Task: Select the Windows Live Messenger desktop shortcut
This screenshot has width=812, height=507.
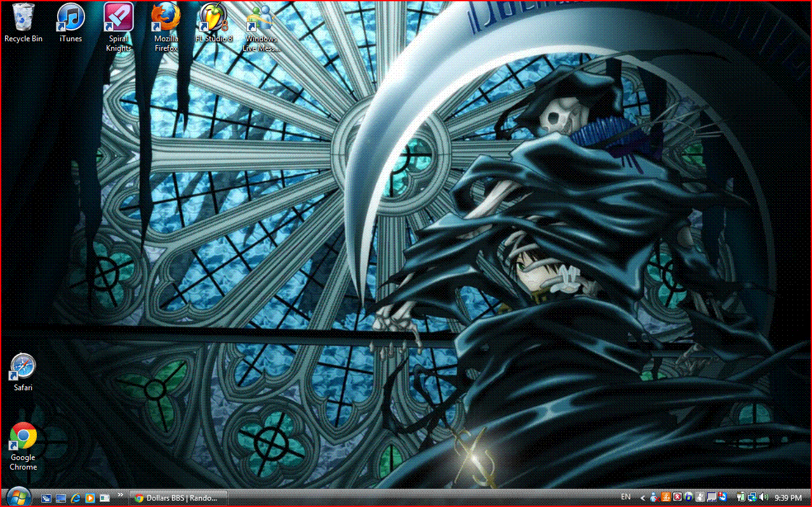Action: tap(261, 27)
